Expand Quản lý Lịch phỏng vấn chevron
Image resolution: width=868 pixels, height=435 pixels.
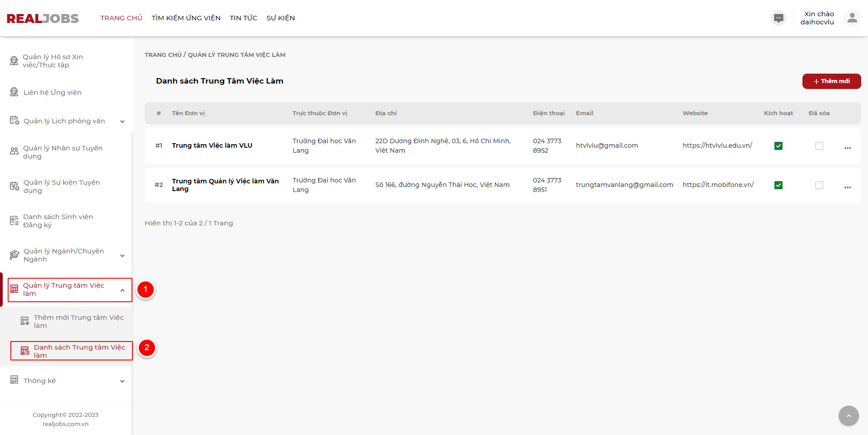coord(122,122)
